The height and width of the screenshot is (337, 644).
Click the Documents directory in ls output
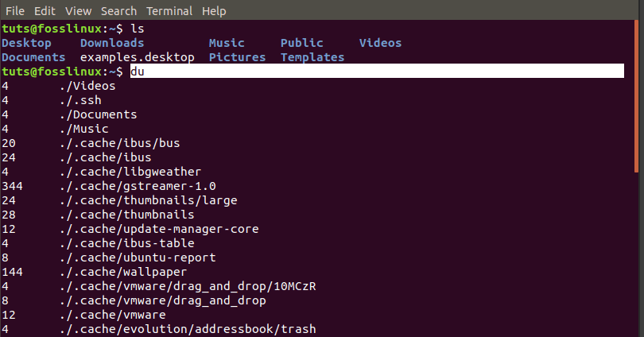point(33,57)
